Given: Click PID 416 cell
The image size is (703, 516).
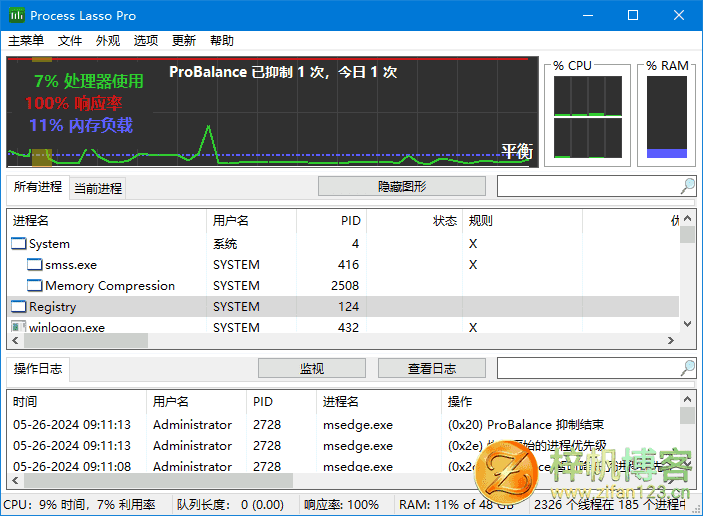Looking at the screenshot, I should [348, 265].
